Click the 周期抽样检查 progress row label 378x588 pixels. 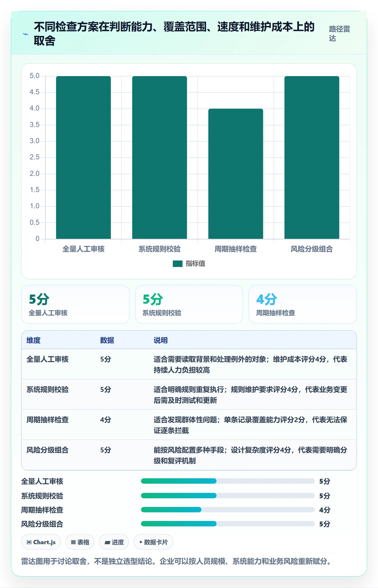pos(42,510)
